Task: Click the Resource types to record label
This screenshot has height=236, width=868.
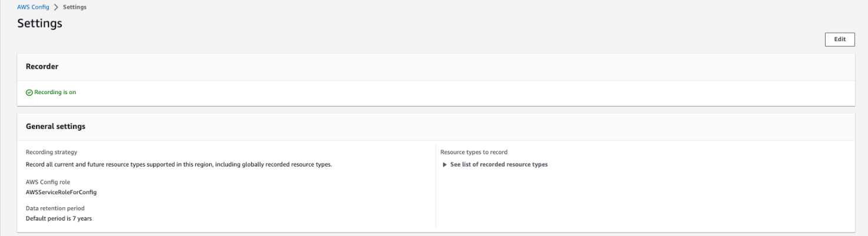Action: 474,152
